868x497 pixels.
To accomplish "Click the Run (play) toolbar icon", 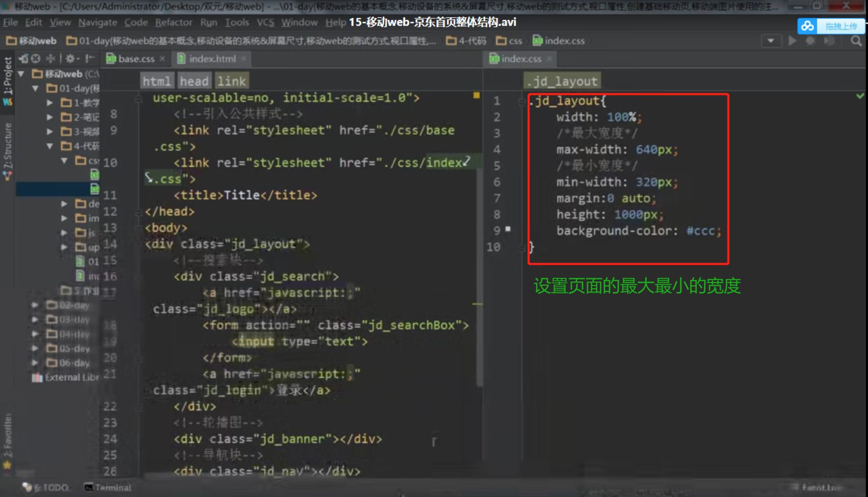I will tap(793, 41).
